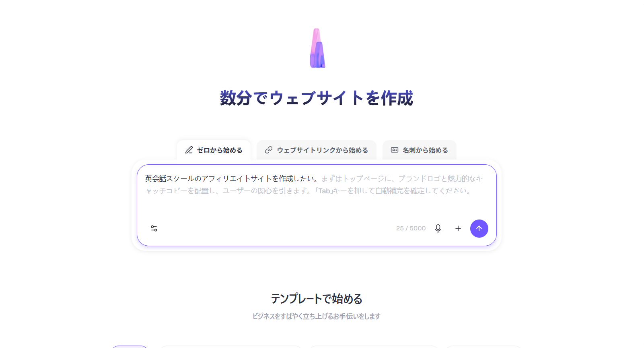Submit the prompt with the purple arrow button
This screenshot has height=348, width=644.
pos(479,228)
